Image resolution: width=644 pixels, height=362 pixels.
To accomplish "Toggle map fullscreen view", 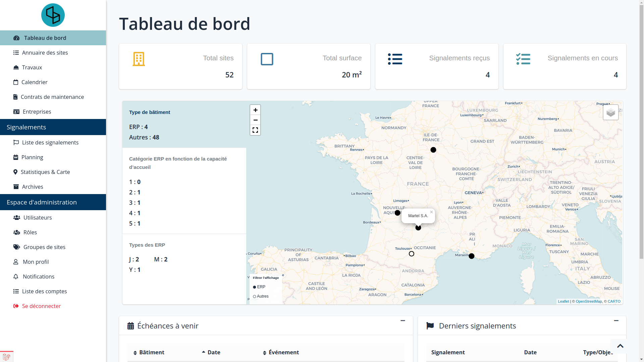I will point(255,130).
